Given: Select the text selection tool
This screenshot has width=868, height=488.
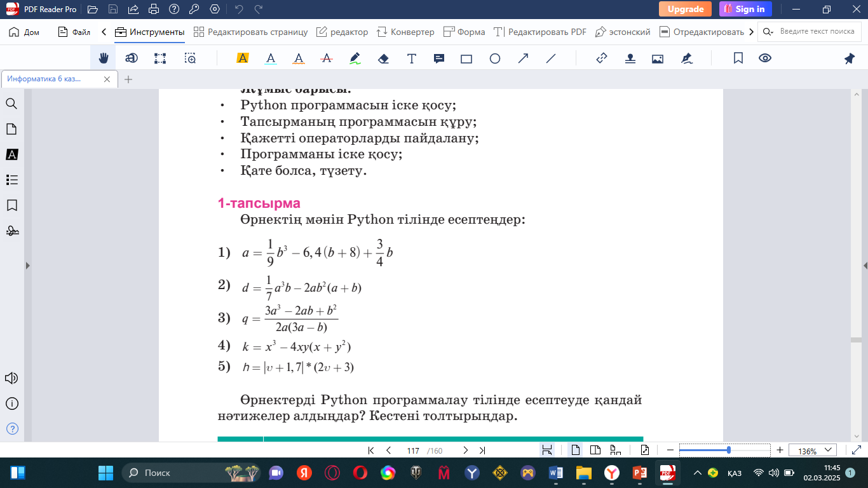Looking at the screenshot, I should point(132,58).
